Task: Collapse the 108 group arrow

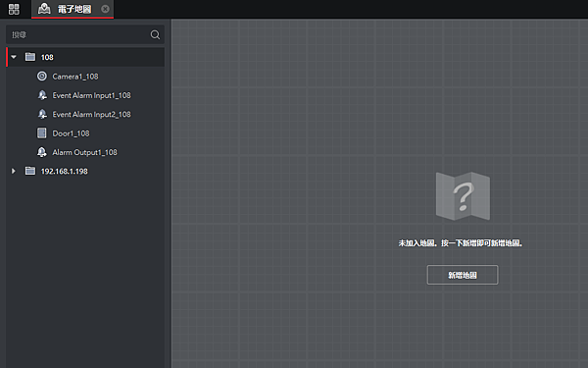Action: click(x=14, y=57)
